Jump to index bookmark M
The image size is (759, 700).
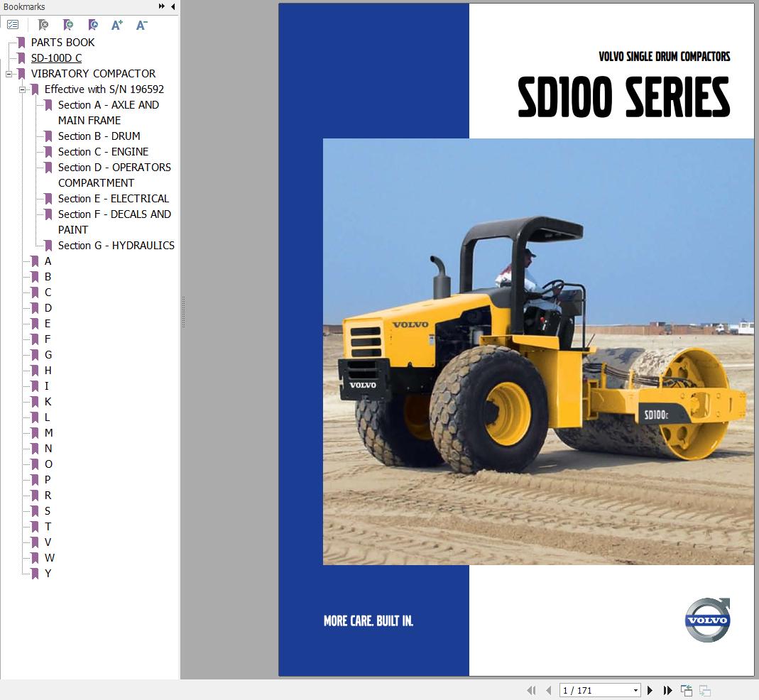pyautogui.click(x=48, y=433)
